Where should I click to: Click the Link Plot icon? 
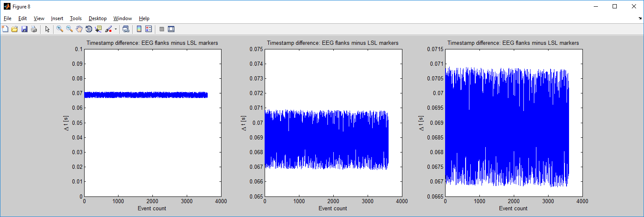coord(126,29)
